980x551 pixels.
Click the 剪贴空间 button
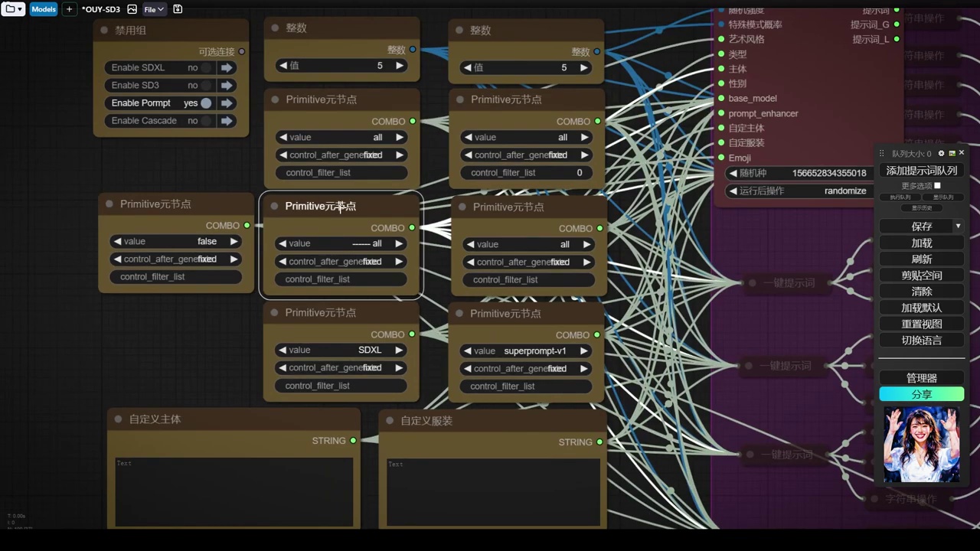tap(922, 275)
